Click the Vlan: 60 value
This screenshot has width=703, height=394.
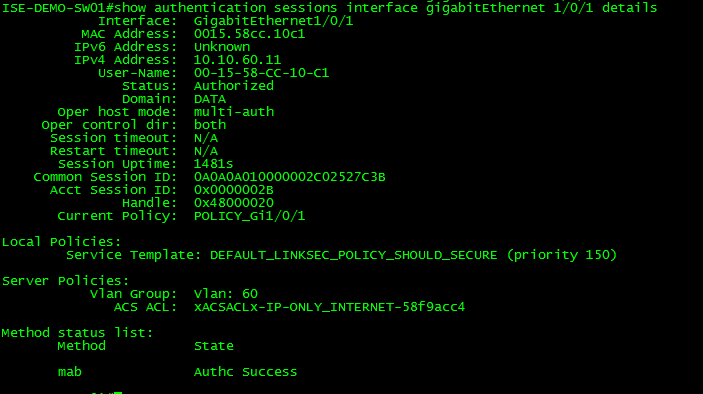(226, 294)
